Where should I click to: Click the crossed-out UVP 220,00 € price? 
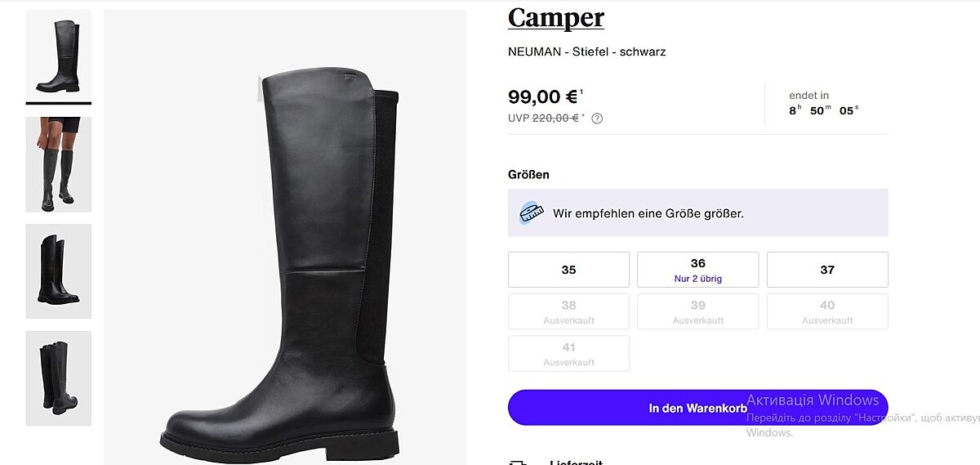click(x=555, y=118)
